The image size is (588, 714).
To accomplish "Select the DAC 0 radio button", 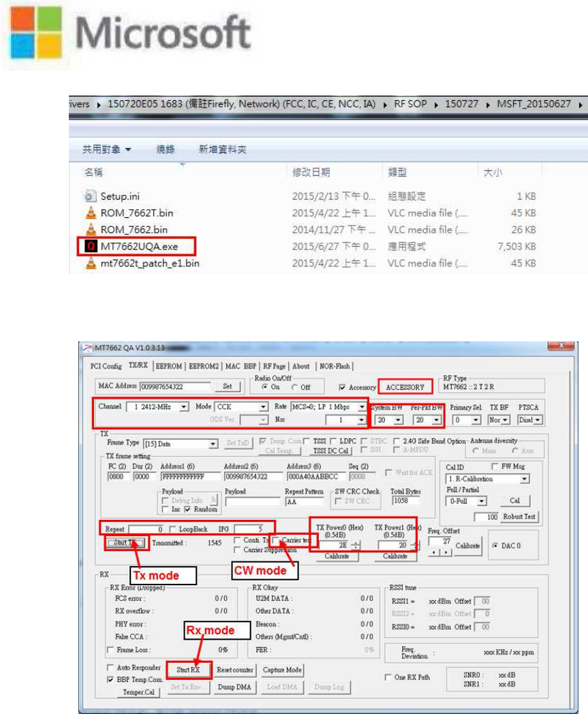I will (x=495, y=545).
